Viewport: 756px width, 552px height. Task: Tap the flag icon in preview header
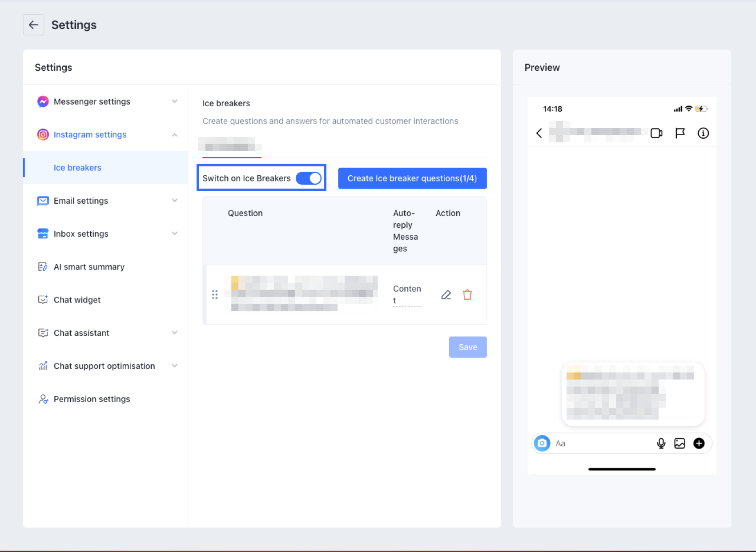(x=680, y=133)
